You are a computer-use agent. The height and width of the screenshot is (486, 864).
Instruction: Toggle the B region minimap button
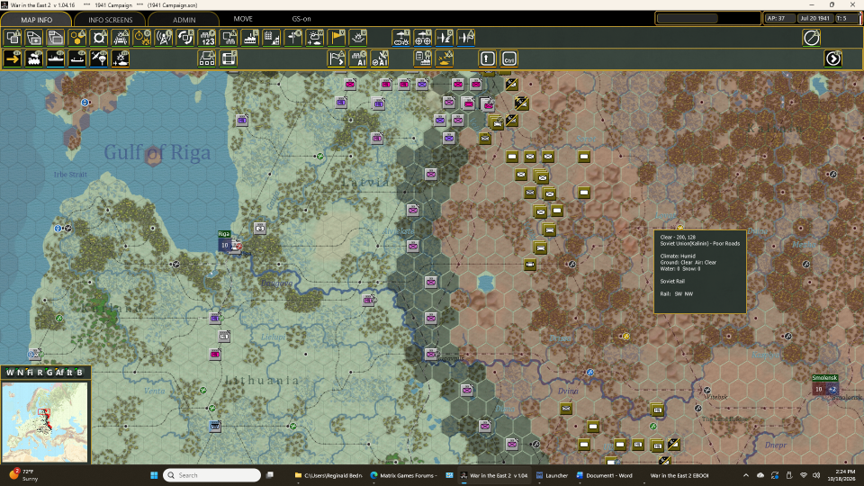pyautogui.click(x=79, y=372)
